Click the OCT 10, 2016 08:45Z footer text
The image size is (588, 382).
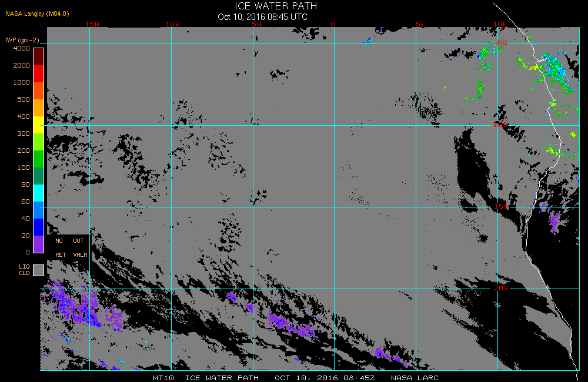325,378
